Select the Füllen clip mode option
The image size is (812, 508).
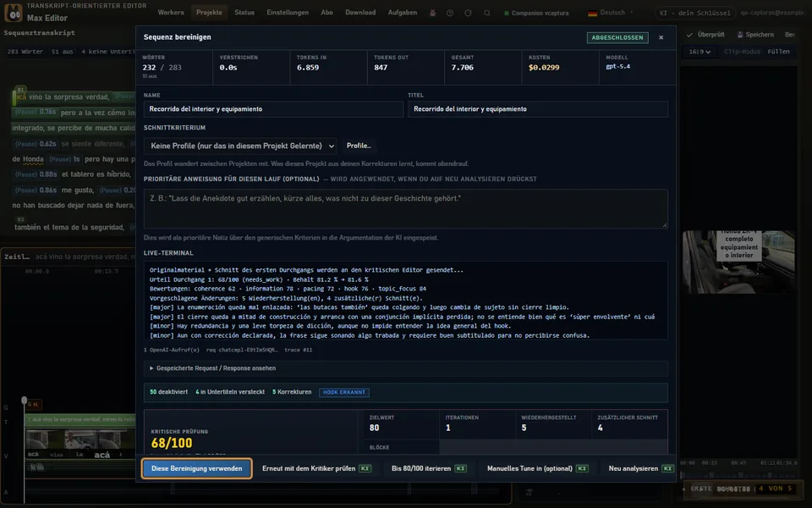tap(778, 52)
